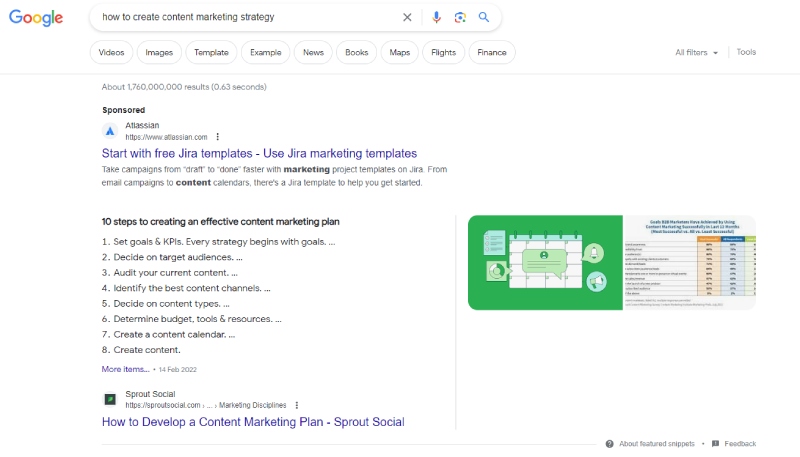Click the atlassian.com URL
This screenshot has height=457, width=800.
pyautogui.click(x=166, y=137)
